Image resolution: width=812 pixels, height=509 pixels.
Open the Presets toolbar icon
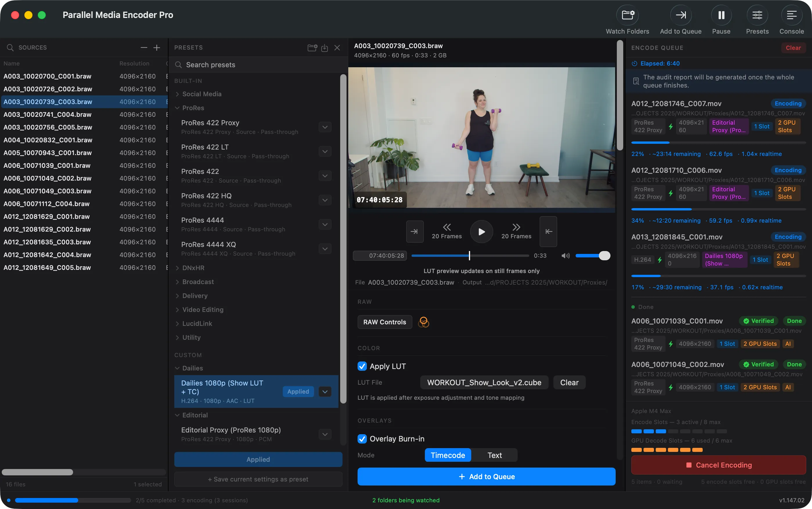click(x=757, y=15)
